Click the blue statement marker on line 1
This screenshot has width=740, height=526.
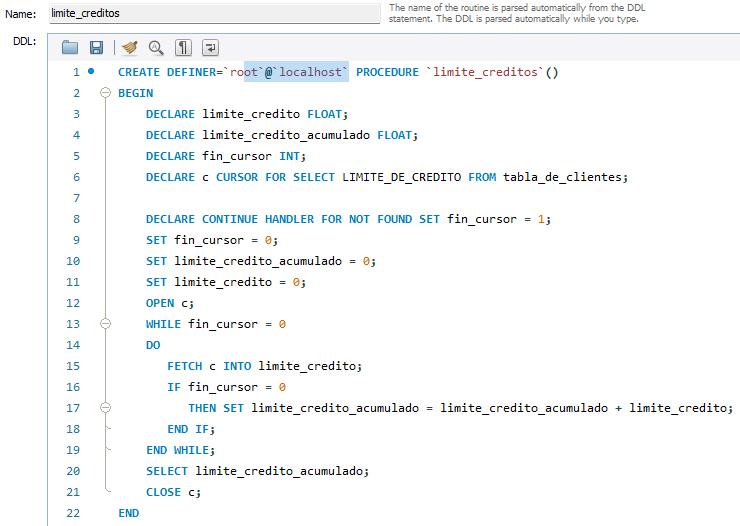[x=92, y=72]
